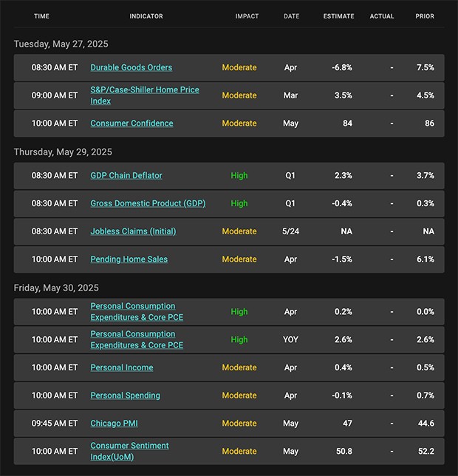Screen dimensions: 458x476
Task: Open the Personal Income indicator link
Action: [122, 367]
